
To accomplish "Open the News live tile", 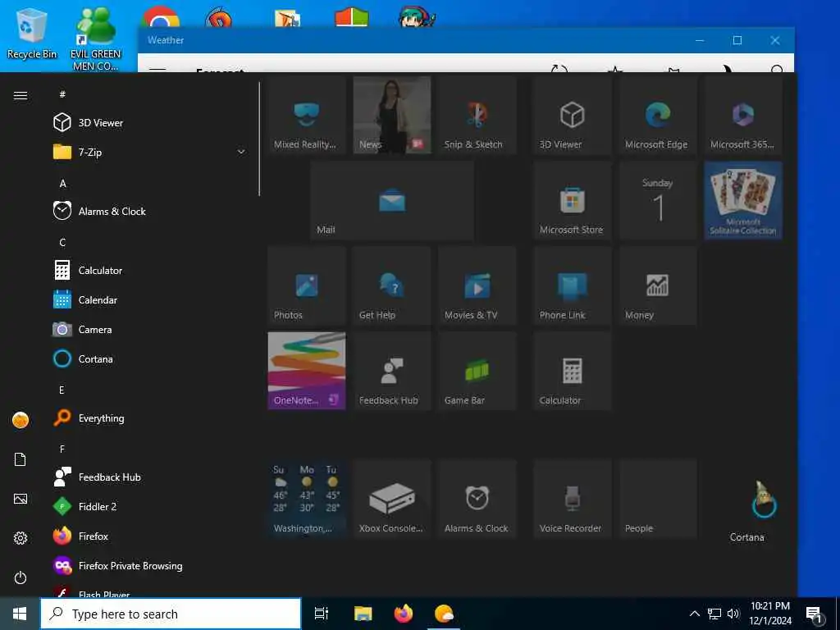I will [x=392, y=115].
